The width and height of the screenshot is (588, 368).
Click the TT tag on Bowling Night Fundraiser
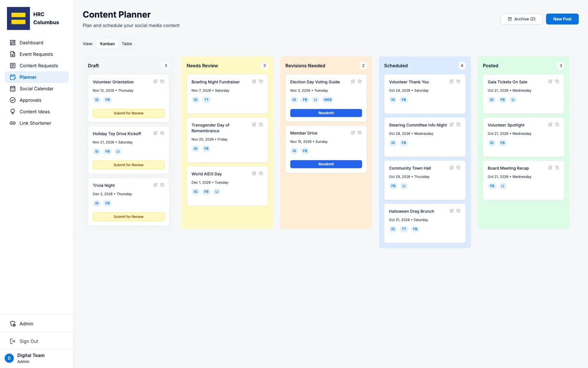[x=207, y=100]
